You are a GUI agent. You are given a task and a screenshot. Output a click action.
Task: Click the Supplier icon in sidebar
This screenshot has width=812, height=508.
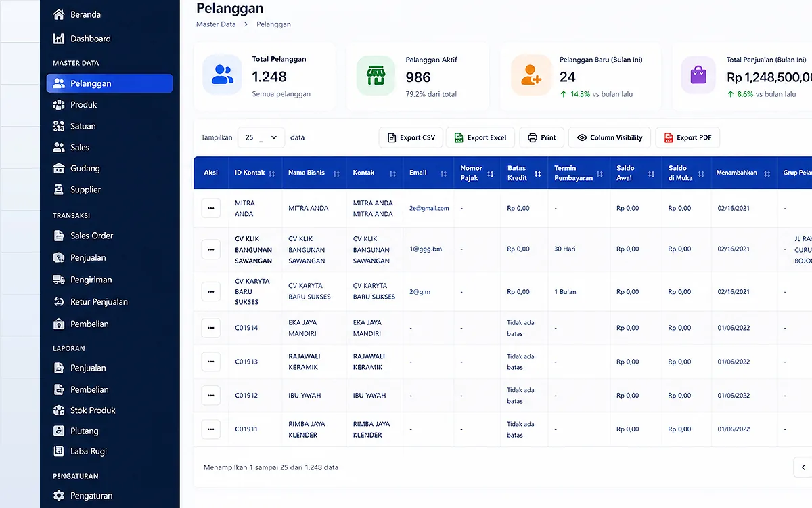coord(59,190)
